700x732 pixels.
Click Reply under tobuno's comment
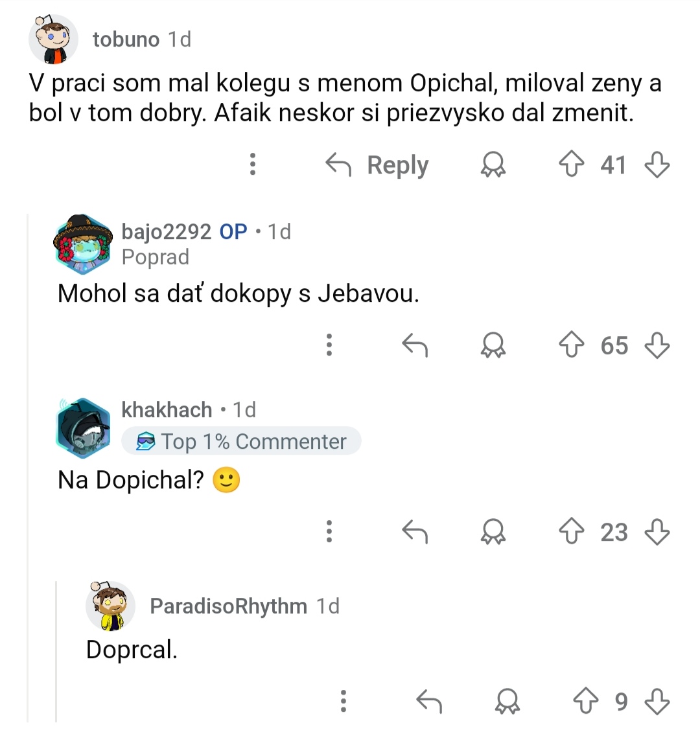[377, 165]
